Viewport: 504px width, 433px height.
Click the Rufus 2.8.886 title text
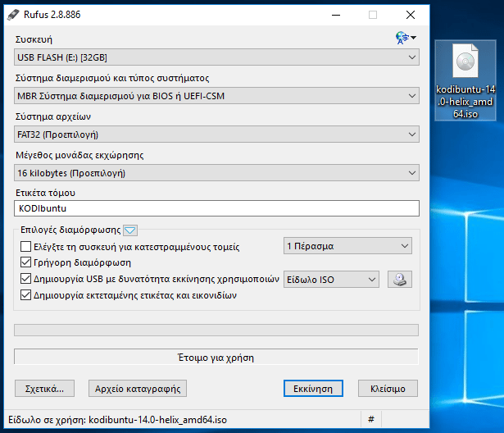coord(52,15)
